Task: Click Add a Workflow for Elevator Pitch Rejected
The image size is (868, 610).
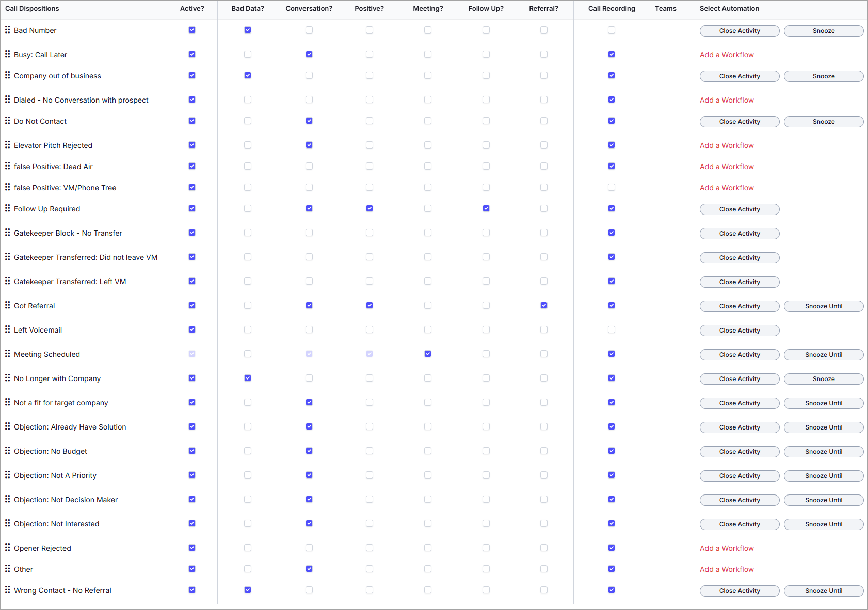Action: (727, 145)
